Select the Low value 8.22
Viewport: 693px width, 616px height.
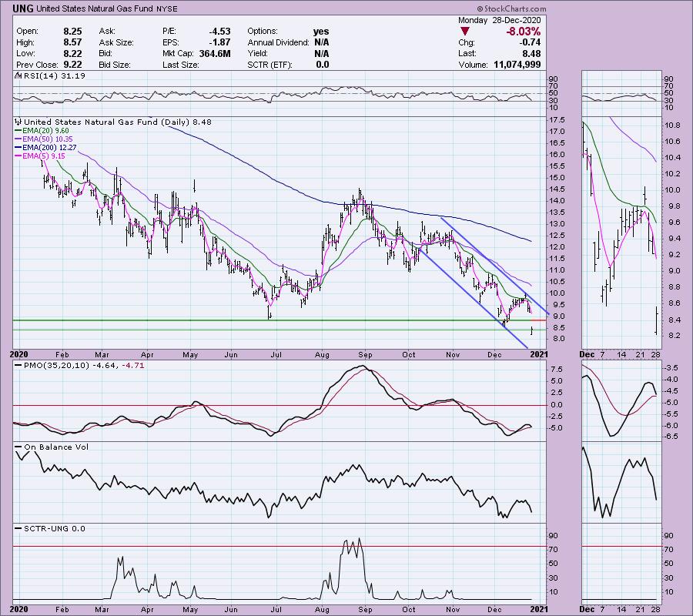[72, 53]
